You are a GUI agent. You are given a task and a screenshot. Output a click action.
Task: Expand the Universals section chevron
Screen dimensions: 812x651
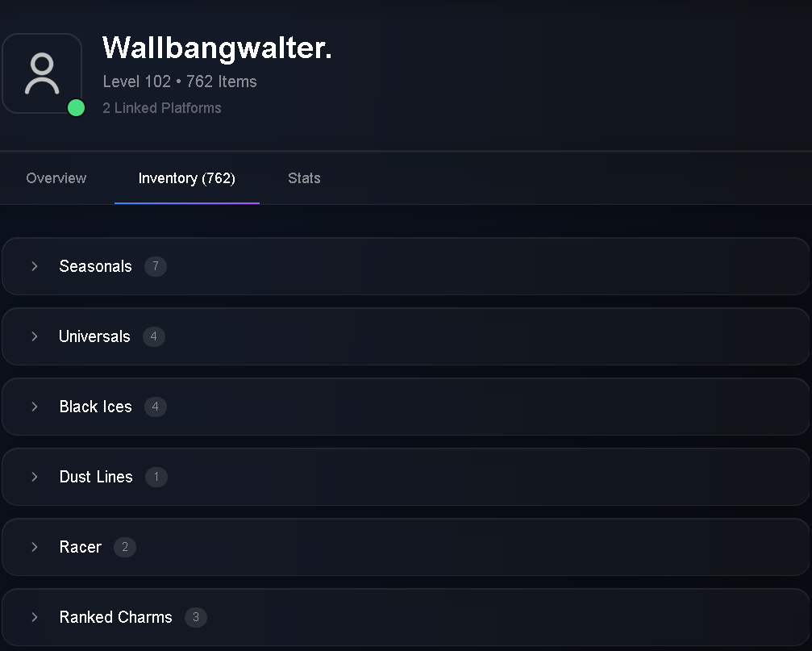[34, 336]
